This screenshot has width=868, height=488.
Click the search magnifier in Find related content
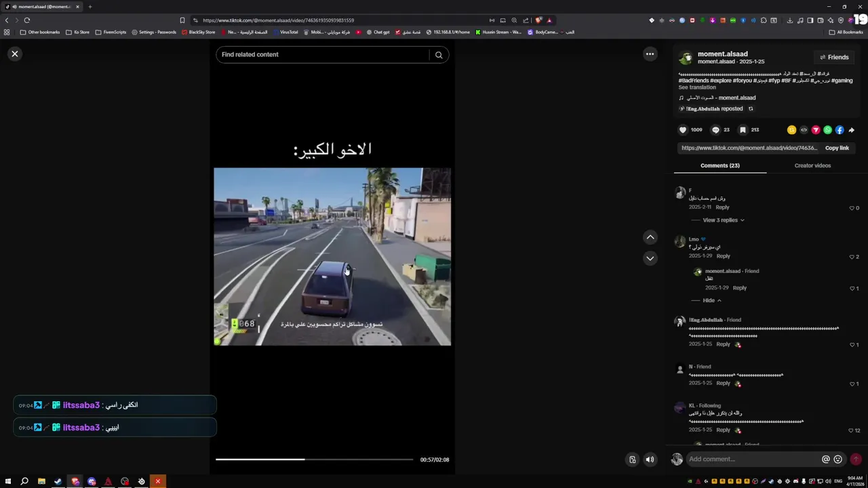pos(439,55)
